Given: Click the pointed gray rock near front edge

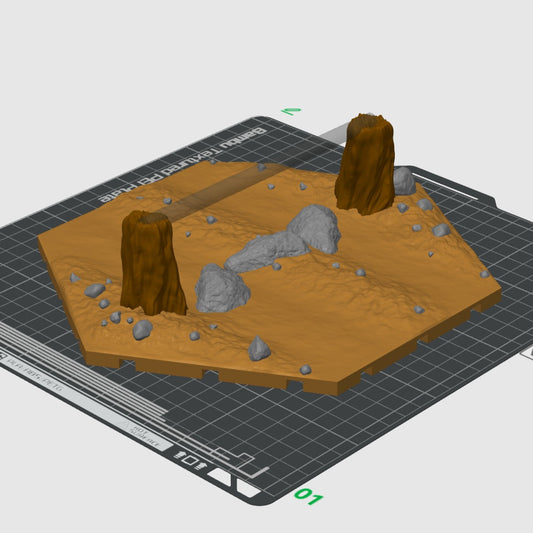Looking at the screenshot, I should 259,348.
